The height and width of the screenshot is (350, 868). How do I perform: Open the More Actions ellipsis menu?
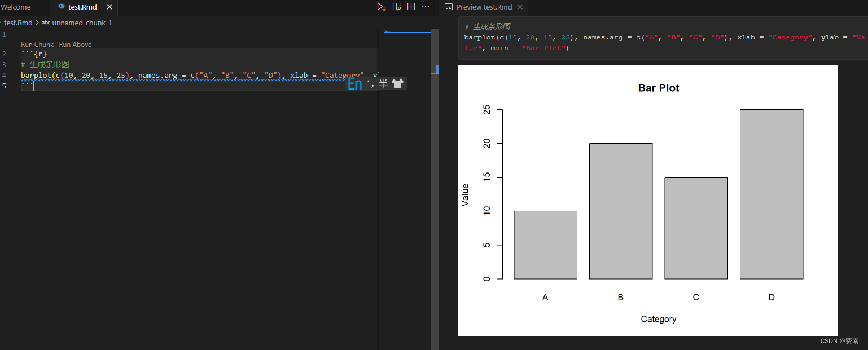426,7
